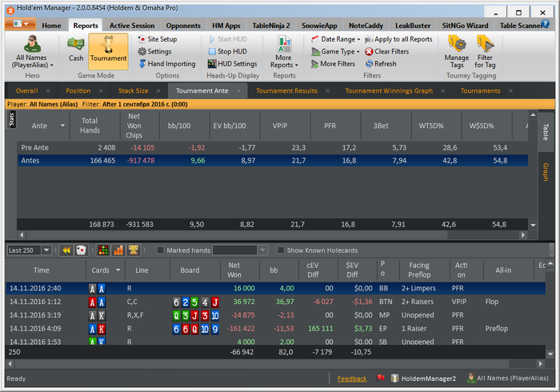Switch to the Home ribbon tab
The image size is (560, 392).
(51, 26)
